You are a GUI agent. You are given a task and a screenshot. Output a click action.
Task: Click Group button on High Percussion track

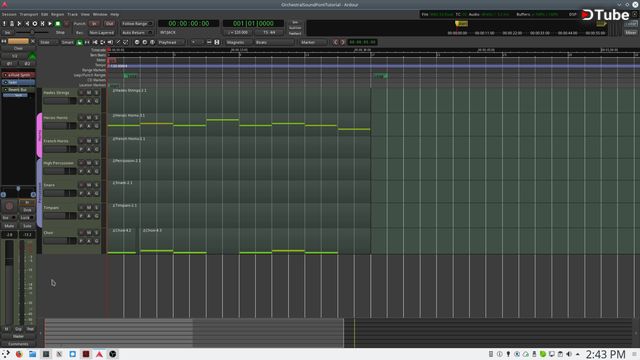click(x=96, y=171)
